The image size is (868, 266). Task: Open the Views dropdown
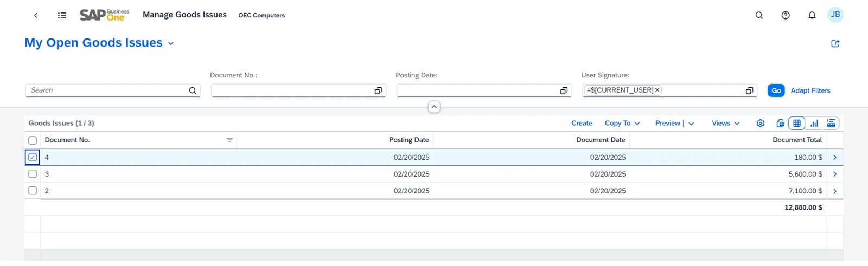point(726,124)
